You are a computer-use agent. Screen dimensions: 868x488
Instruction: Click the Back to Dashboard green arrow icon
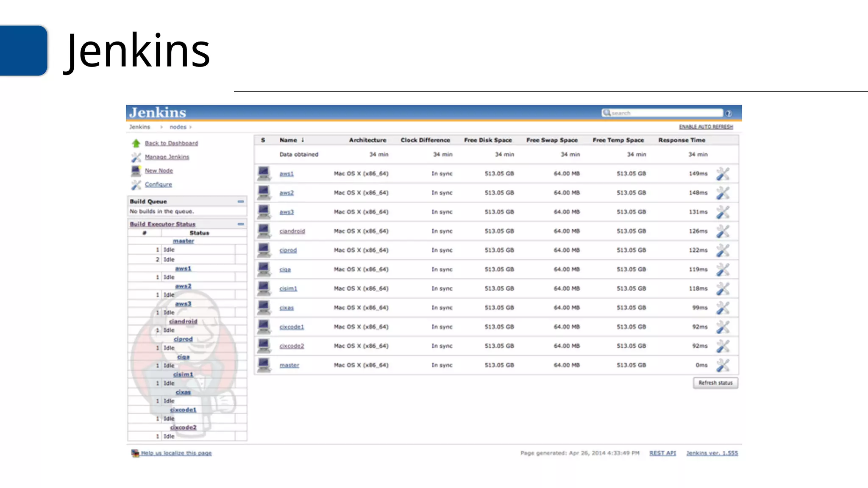(136, 143)
